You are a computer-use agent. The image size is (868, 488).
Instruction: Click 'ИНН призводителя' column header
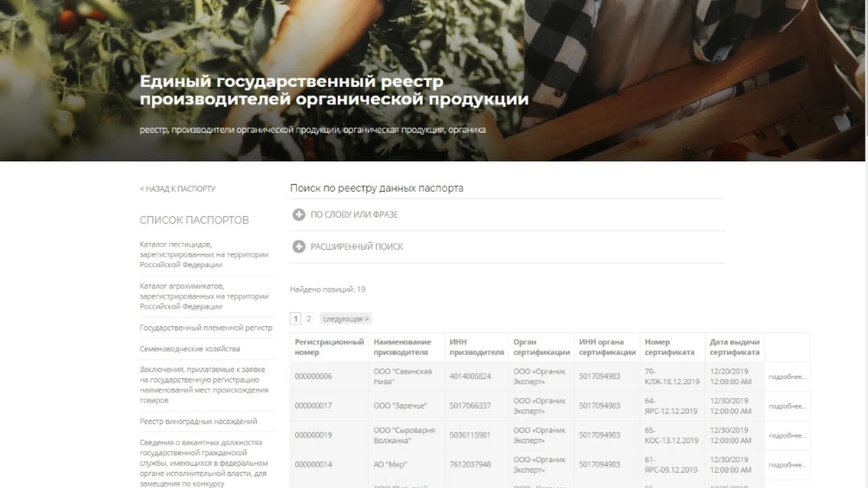click(x=476, y=347)
